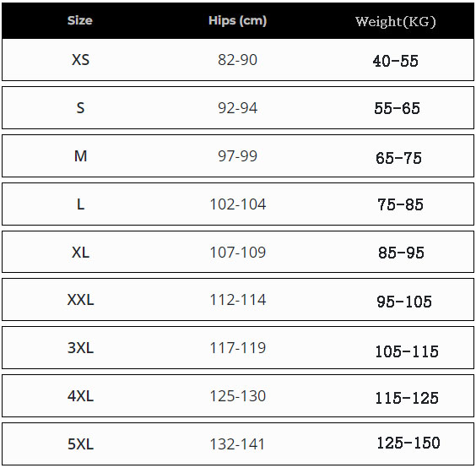Select the M size row label
This screenshot has height=468, width=476.
pyautogui.click(x=80, y=156)
